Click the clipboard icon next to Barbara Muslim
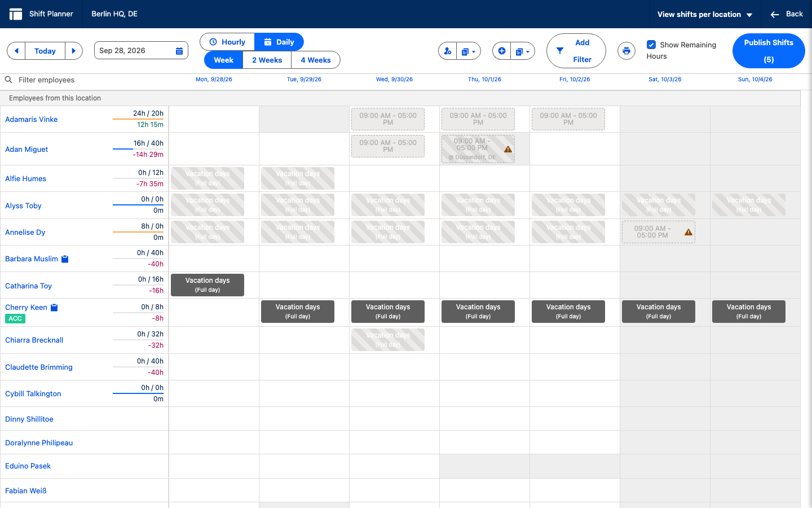Screen dimensions: 812x508 (65, 259)
